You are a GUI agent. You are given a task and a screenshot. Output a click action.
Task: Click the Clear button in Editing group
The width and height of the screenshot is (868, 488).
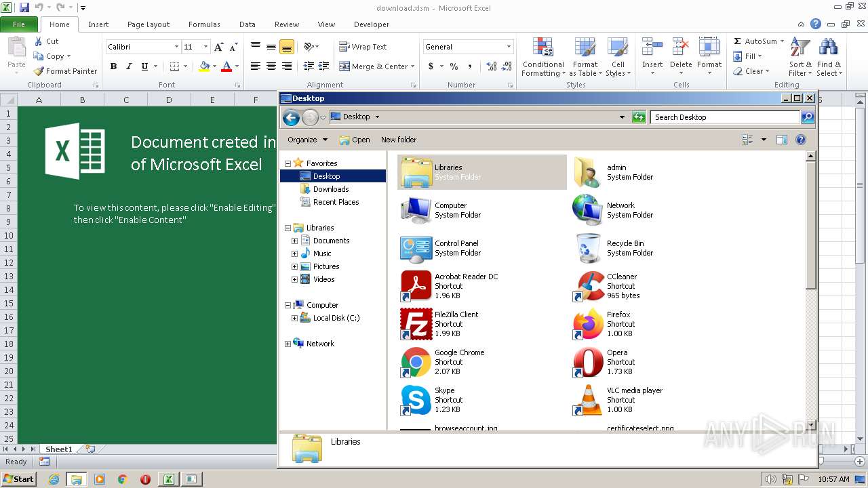coord(751,71)
